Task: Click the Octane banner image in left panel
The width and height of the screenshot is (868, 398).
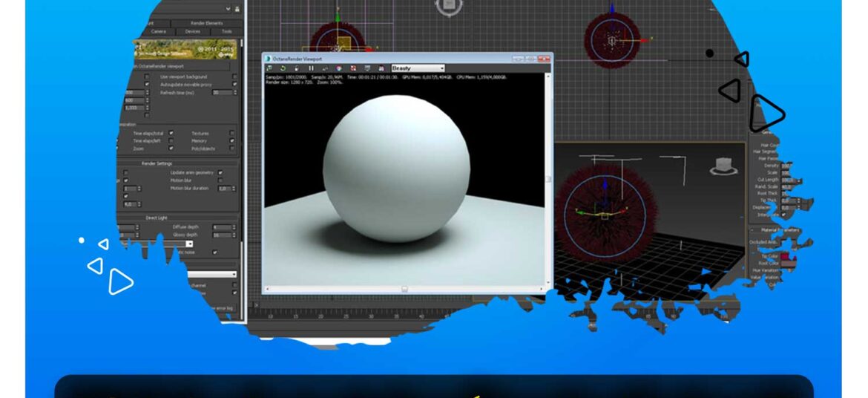Action: coord(184,49)
